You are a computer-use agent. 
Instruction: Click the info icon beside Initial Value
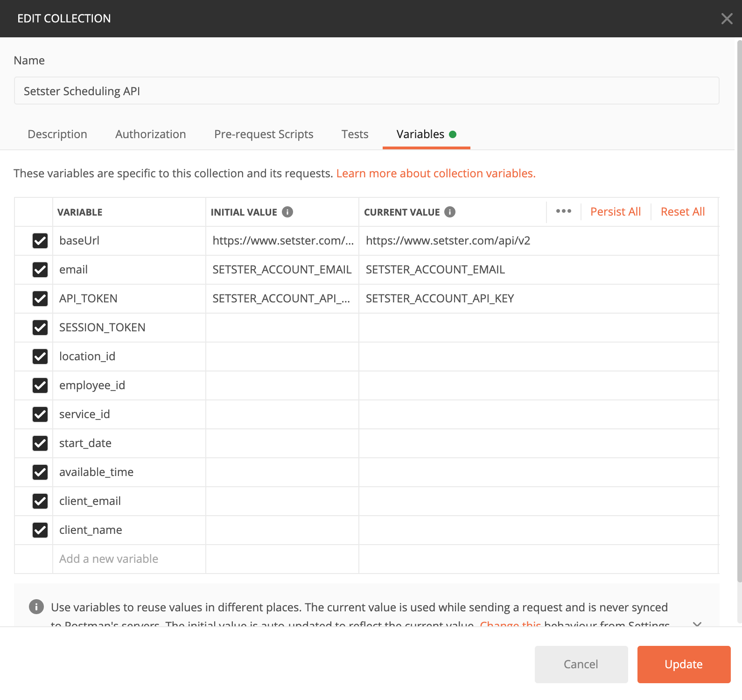(x=287, y=212)
